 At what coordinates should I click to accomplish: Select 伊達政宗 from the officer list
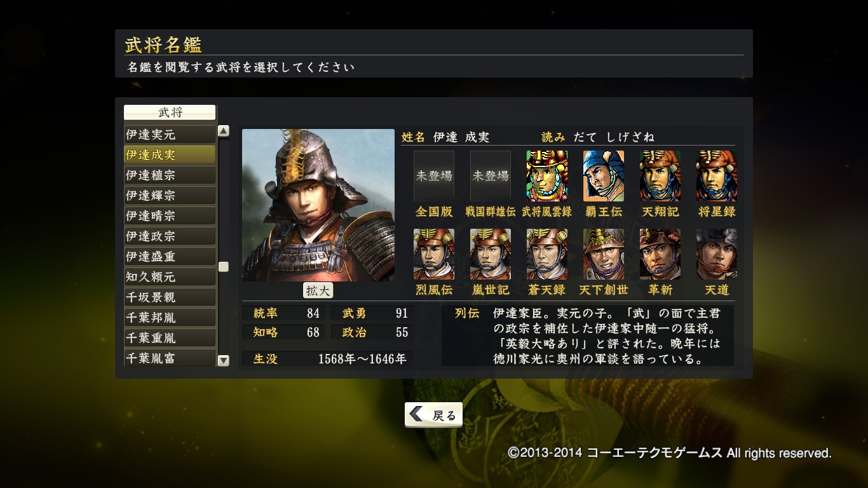click(170, 236)
